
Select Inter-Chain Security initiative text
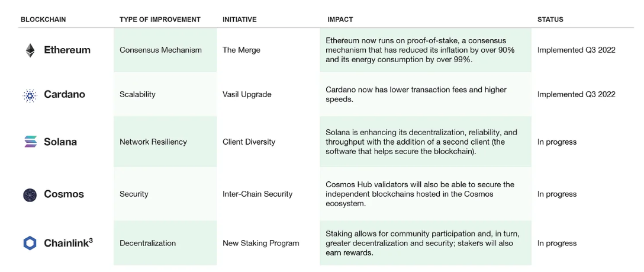[x=257, y=194]
